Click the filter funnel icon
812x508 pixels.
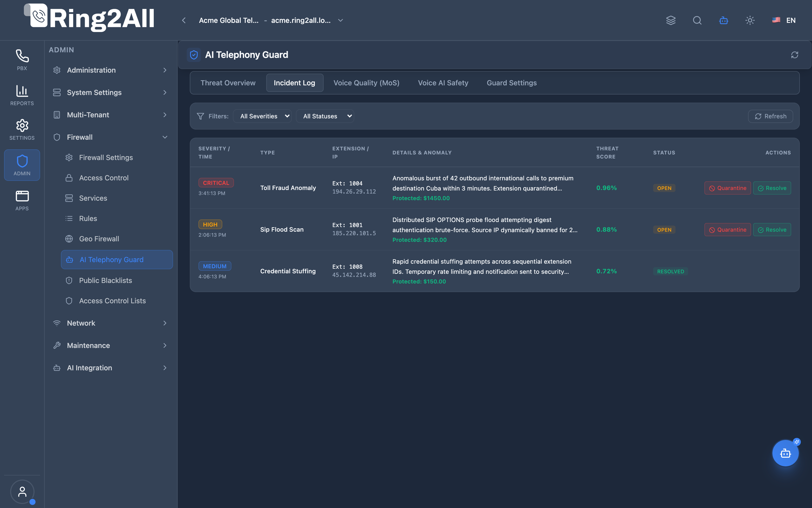click(200, 116)
